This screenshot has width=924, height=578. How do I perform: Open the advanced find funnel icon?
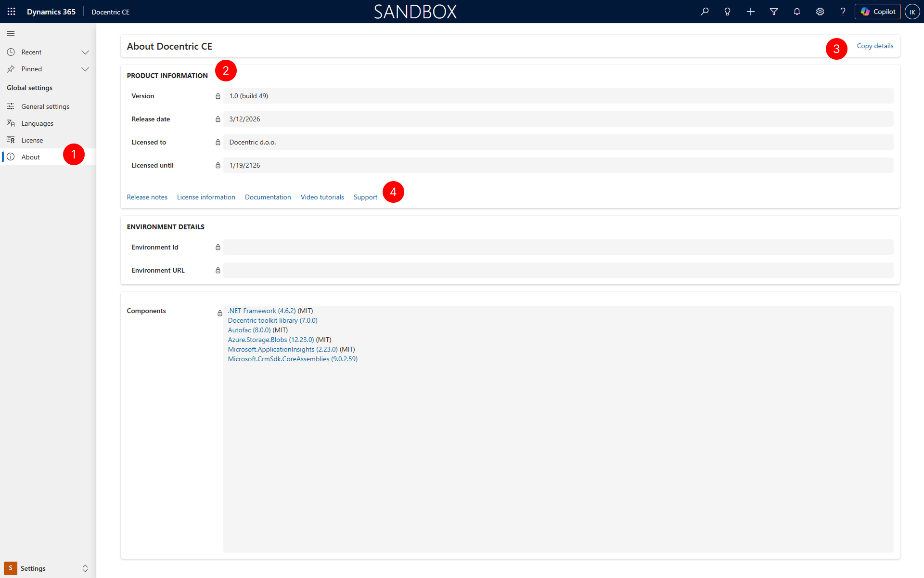774,12
